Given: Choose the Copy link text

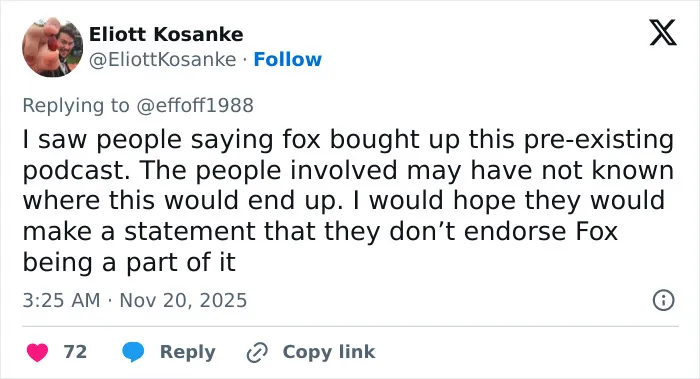Looking at the screenshot, I should point(329,352).
